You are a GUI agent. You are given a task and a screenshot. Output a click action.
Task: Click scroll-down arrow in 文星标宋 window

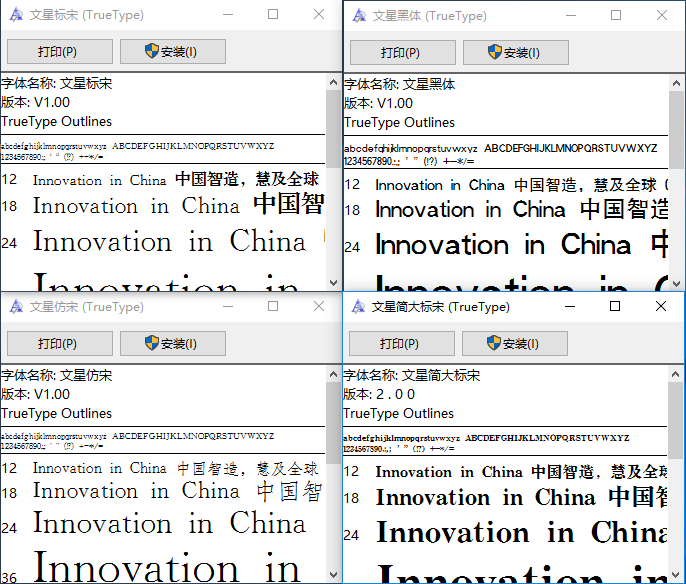[x=333, y=283]
